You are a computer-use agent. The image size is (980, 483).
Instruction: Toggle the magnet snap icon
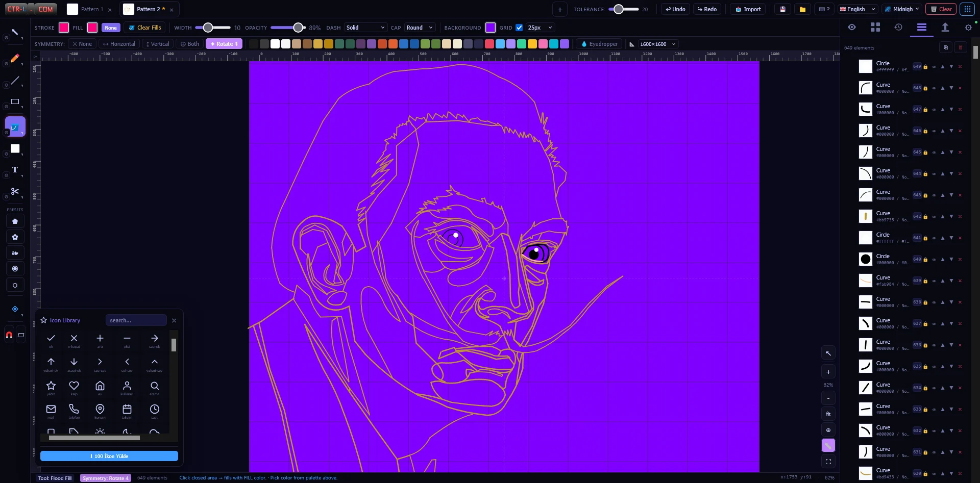pos(9,335)
